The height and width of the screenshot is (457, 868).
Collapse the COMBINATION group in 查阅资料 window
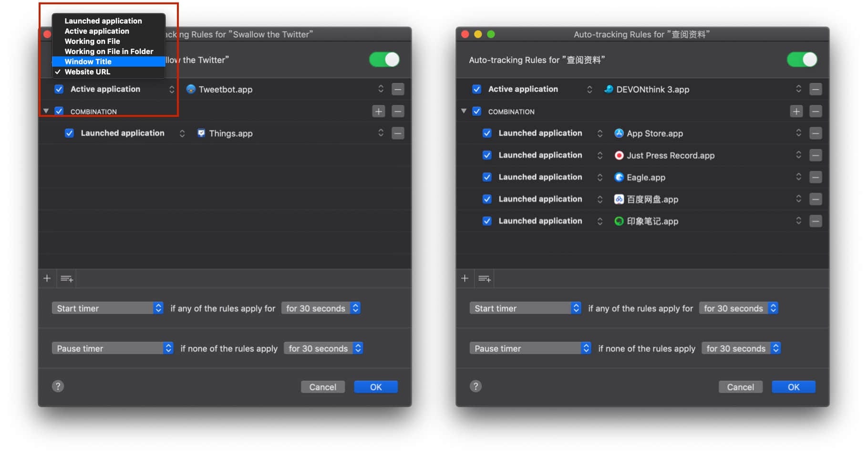464,111
